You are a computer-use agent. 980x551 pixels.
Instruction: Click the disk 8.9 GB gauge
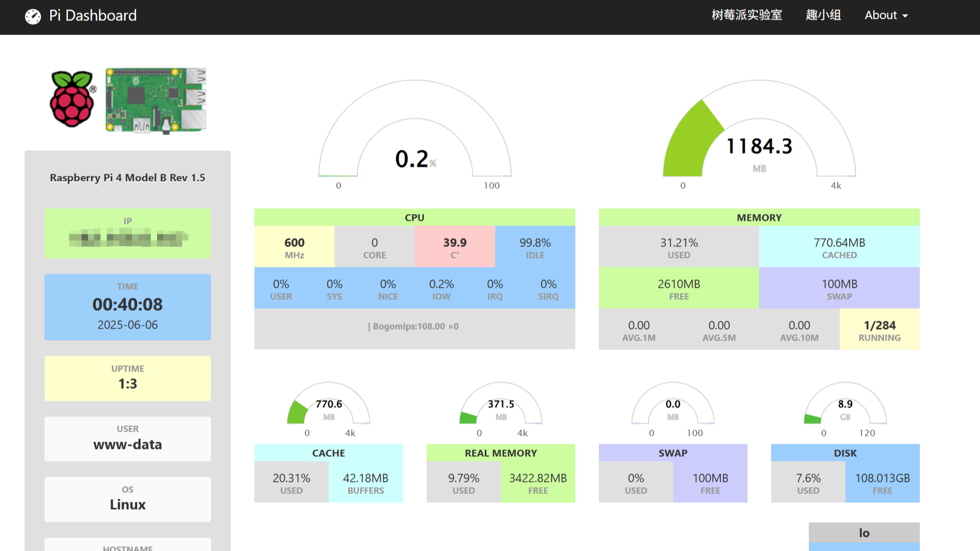click(x=845, y=409)
